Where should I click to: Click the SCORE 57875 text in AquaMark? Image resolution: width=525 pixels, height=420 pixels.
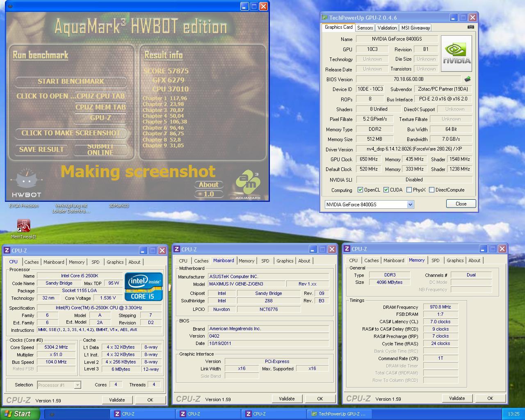click(x=166, y=71)
